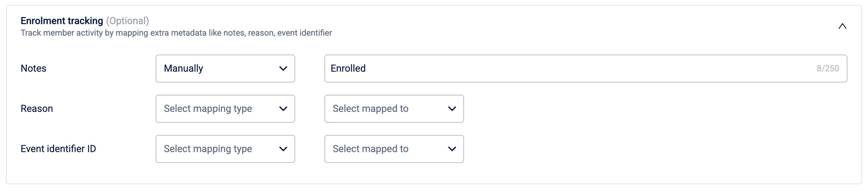Click the arrow icon of Event identifier mapped to
Viewport: 868px width, 193px height.
coord(452,149)
